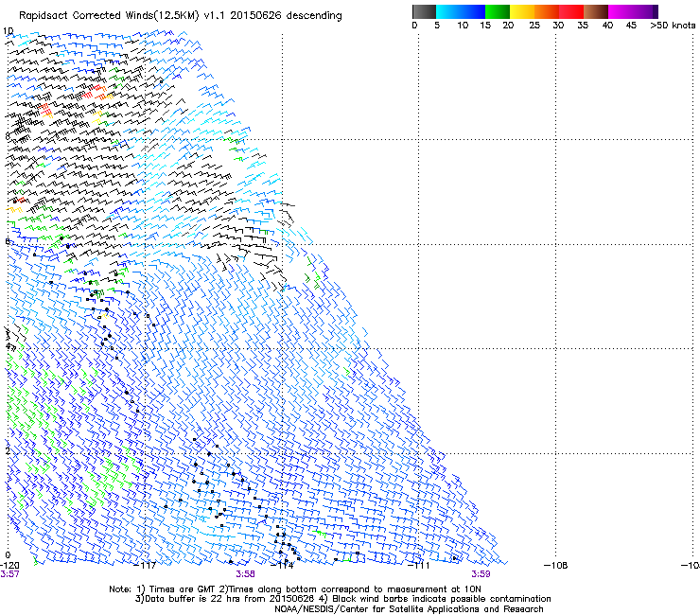Click the '25' label on color scale
Viewport: 700px width, 615px height.
534,26
